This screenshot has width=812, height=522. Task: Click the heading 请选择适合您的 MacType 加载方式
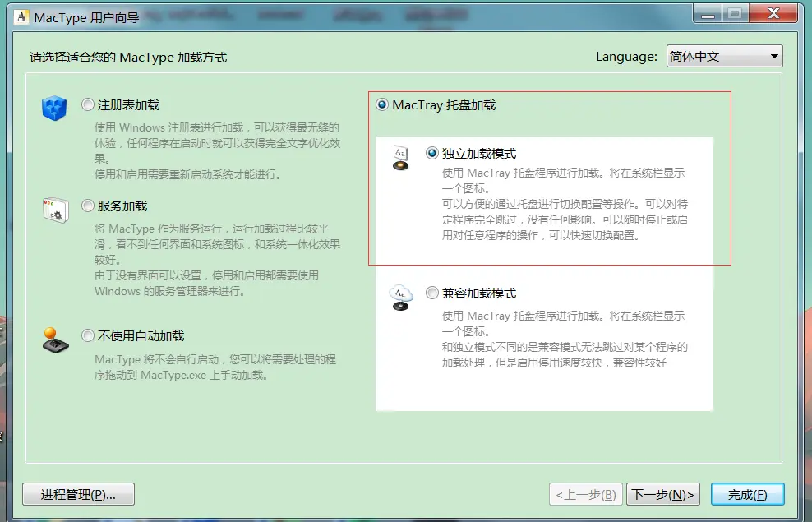tap(128, 57)
